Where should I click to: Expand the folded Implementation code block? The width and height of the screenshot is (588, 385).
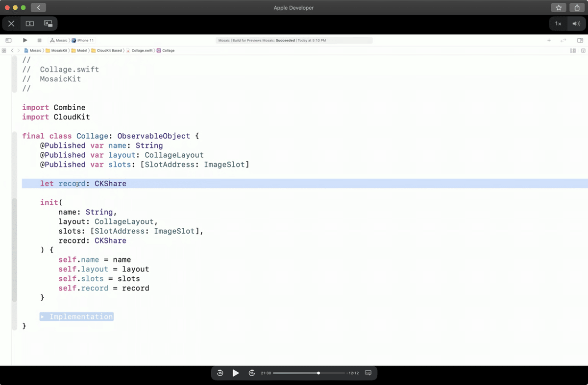coord(76,316)
